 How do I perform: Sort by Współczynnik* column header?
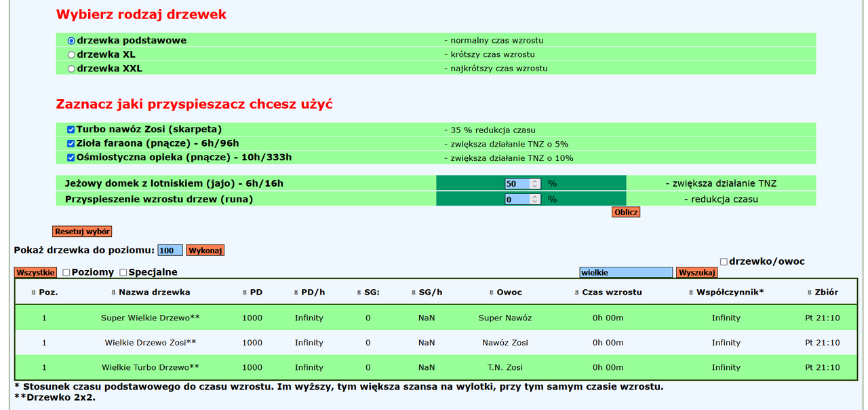(x=726, y=292)
